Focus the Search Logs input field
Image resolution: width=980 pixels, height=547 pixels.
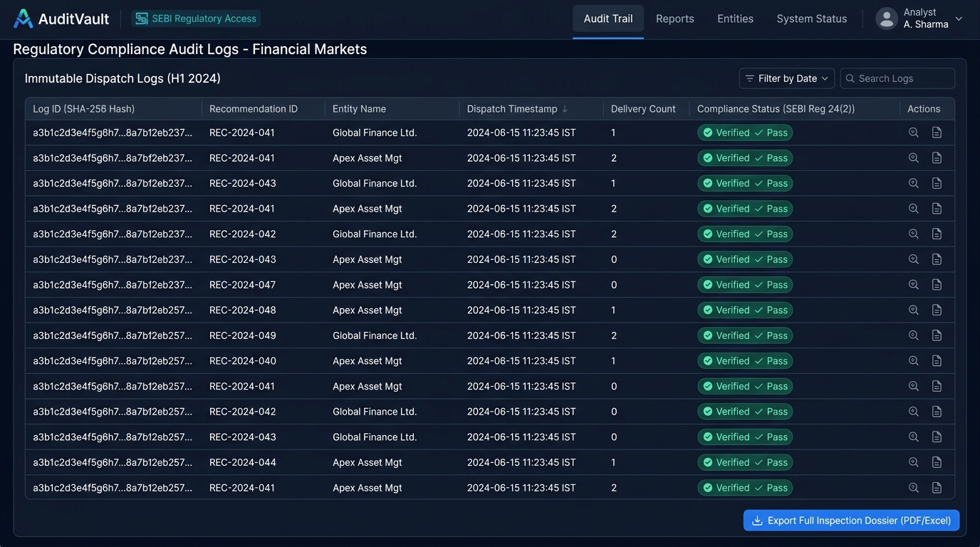click(897, 78)
